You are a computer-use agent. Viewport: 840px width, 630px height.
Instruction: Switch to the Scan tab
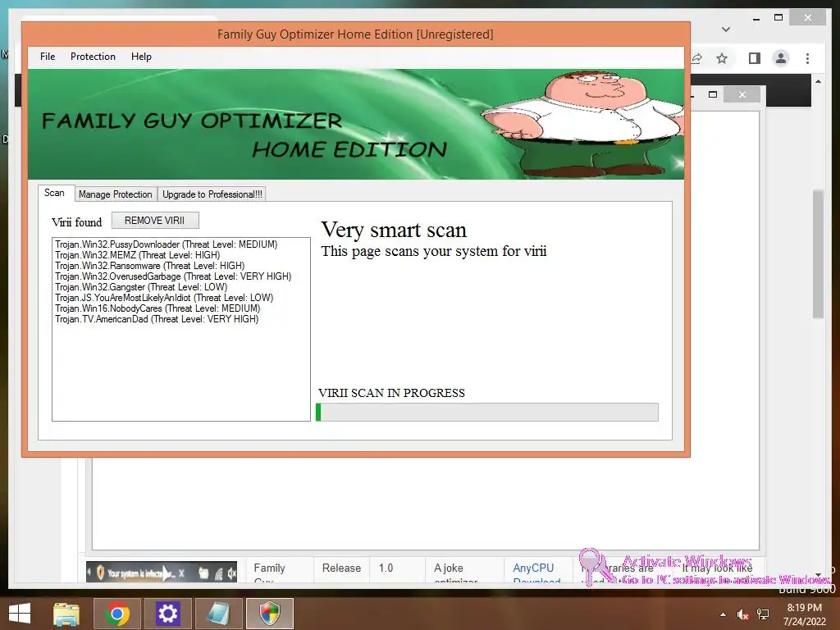[54, 193]
